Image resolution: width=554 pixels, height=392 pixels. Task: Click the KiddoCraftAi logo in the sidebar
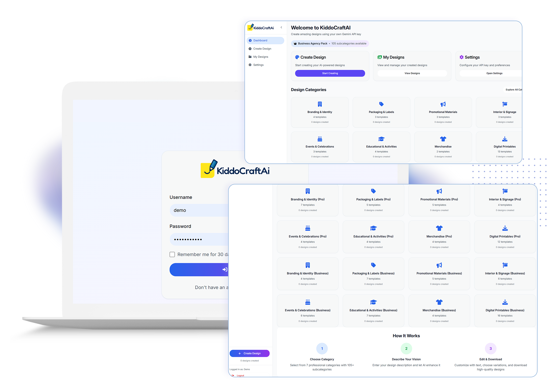tap(261, 27)
